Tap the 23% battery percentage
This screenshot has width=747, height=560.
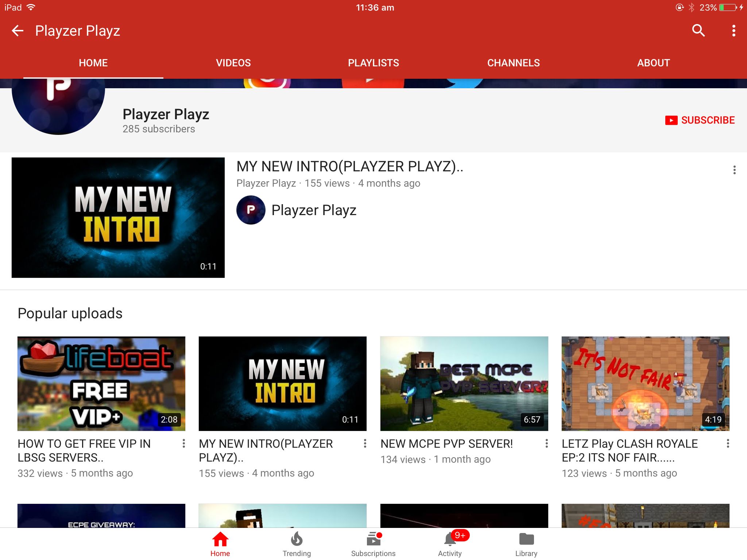point(708,8)
